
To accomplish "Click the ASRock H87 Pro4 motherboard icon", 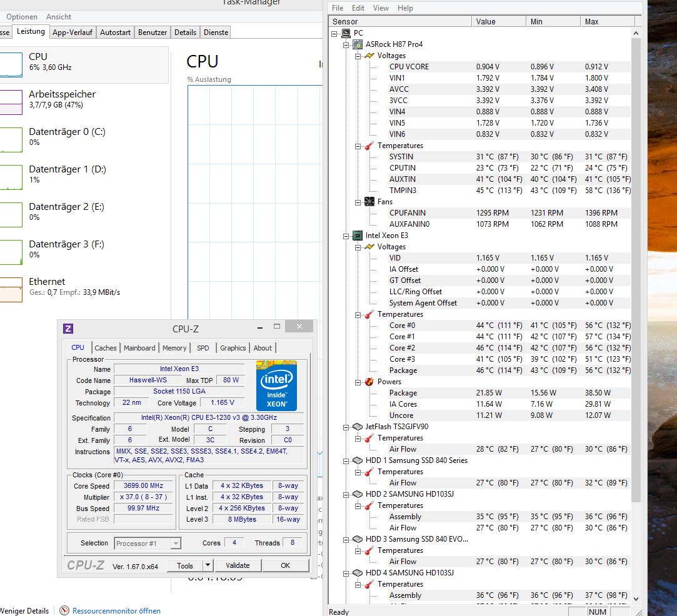I will [358, 44].
